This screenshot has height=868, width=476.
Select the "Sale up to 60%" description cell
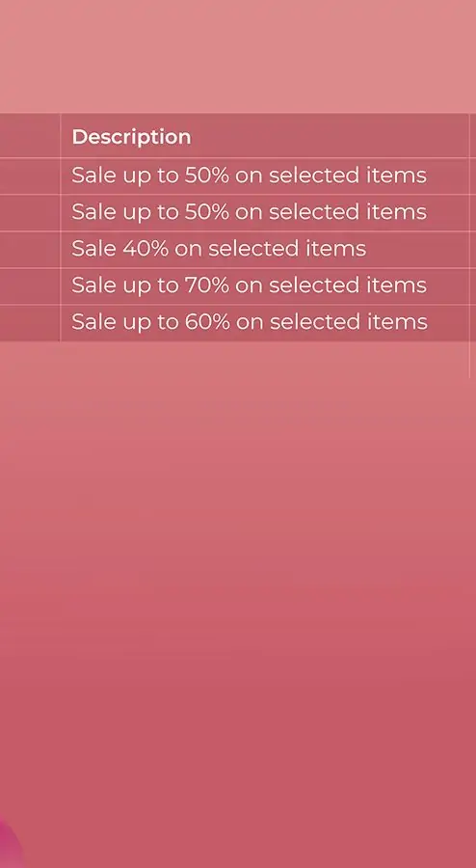(264, 323)
